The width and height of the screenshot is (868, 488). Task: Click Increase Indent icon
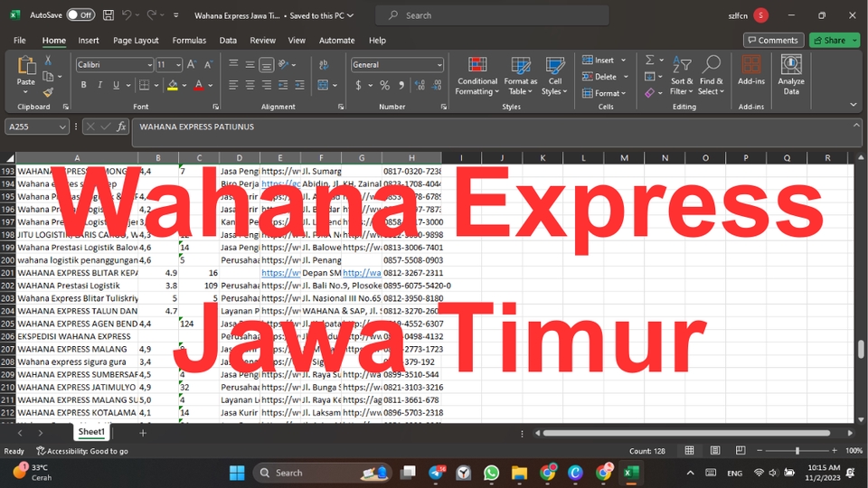pos(299,85)
